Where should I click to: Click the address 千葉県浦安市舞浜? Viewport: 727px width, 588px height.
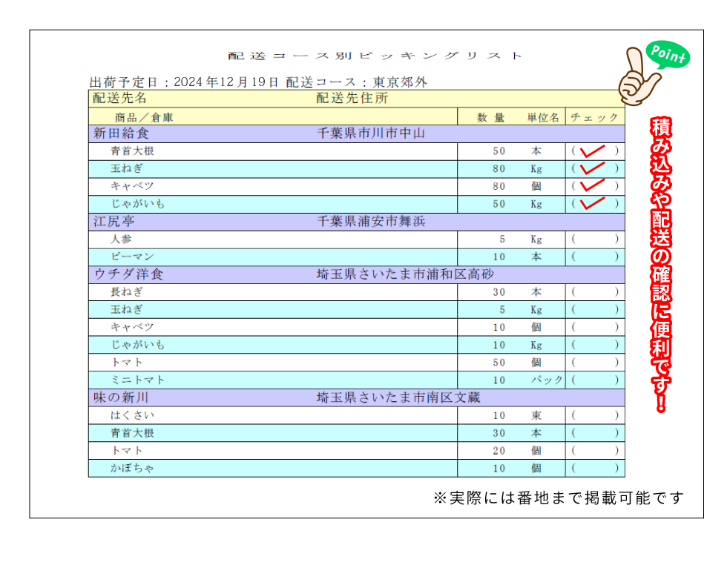coord(371,222)
